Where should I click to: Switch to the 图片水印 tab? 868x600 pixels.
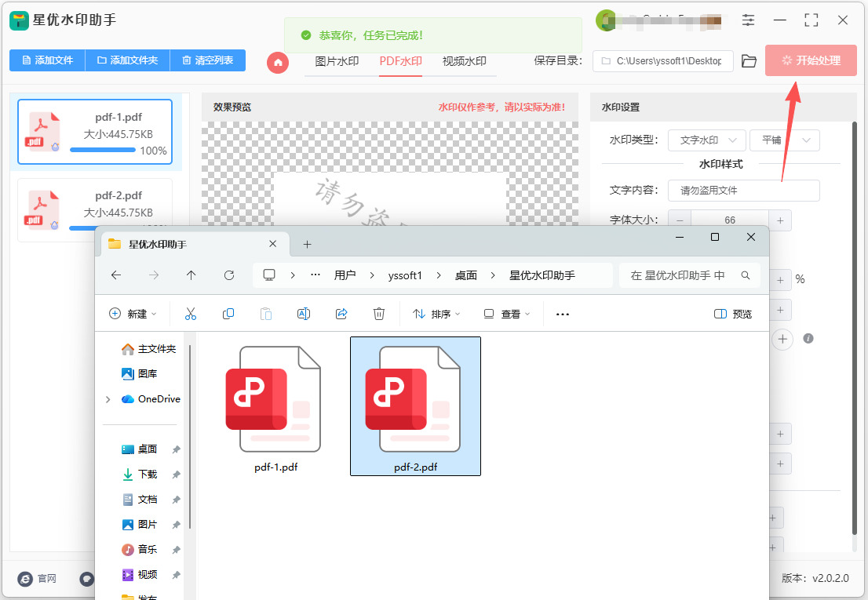pyautogui.click(x=337, y=61)
